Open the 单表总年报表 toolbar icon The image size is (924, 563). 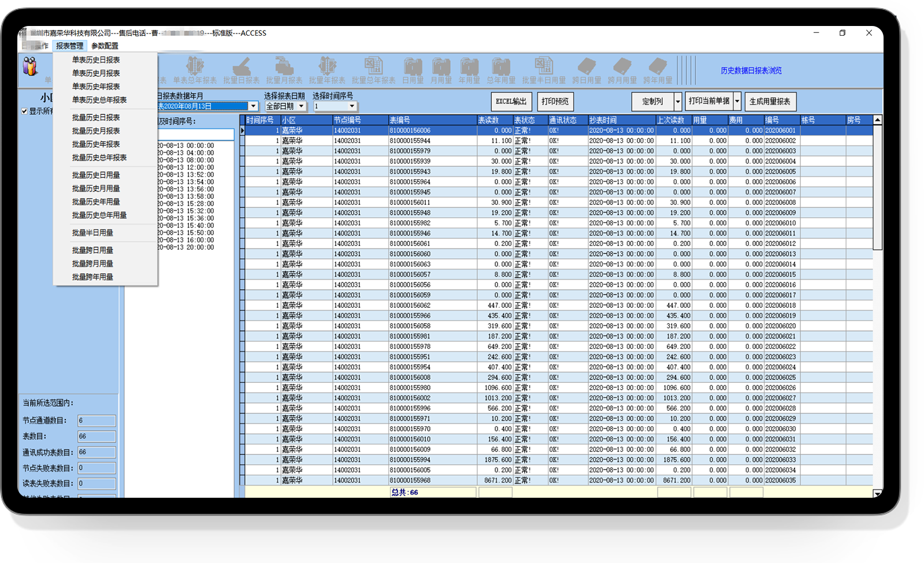(x=195, y=70)
